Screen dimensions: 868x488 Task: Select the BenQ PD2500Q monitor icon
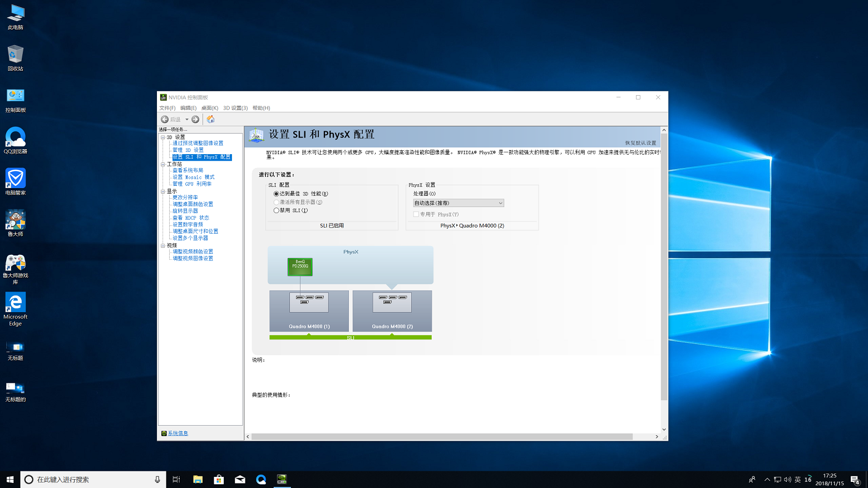coord(300,267)
